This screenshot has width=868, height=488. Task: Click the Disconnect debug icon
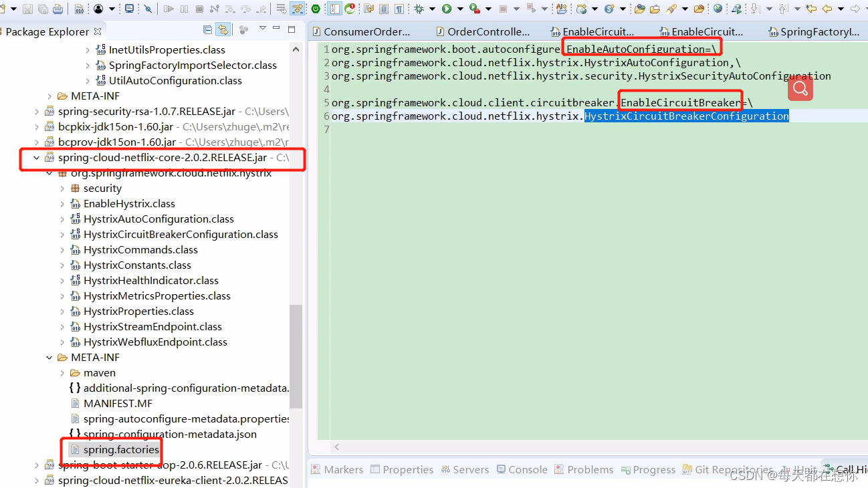tap(214, 9)
